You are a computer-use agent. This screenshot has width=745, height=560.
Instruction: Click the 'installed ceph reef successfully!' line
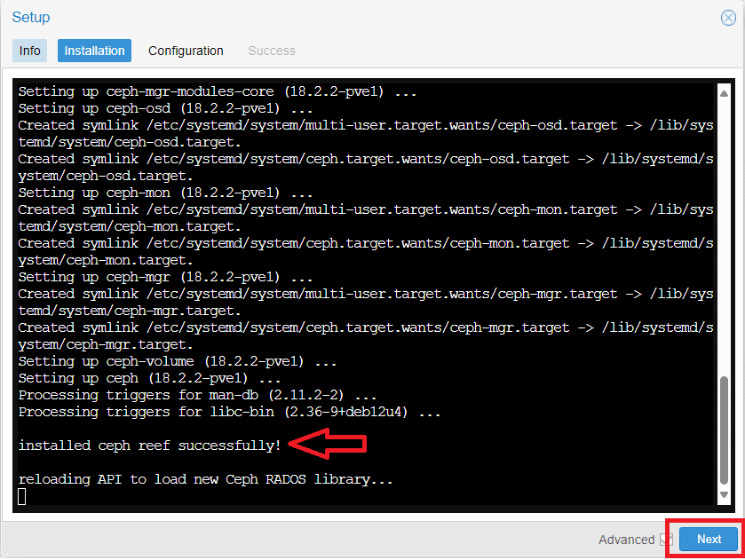coord(150,446)
